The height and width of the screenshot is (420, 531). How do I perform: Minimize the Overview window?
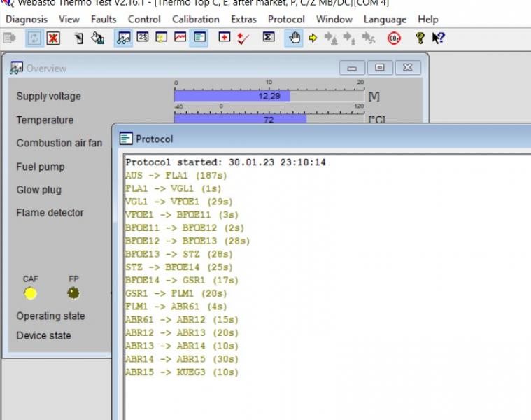click(x=352, y=68)
